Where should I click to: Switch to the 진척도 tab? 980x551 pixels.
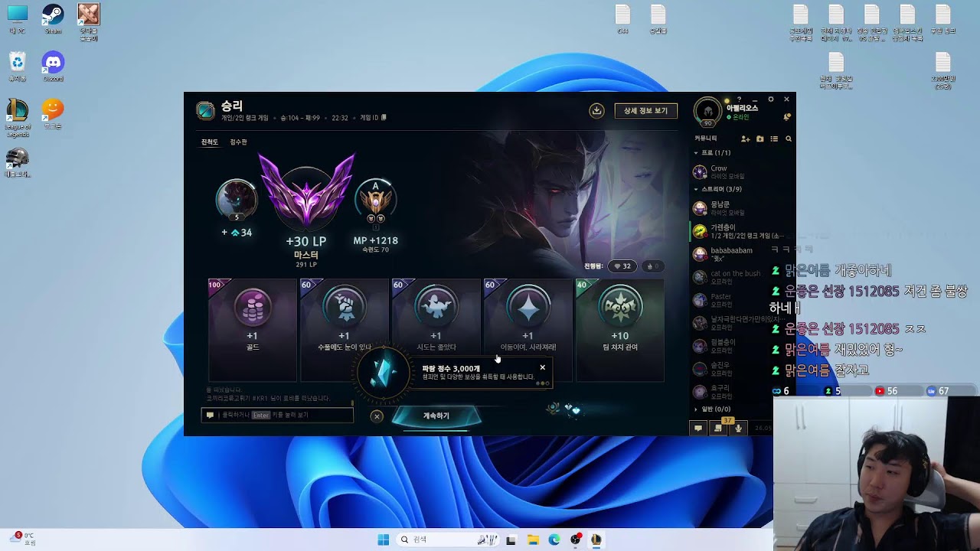(210, 142)
